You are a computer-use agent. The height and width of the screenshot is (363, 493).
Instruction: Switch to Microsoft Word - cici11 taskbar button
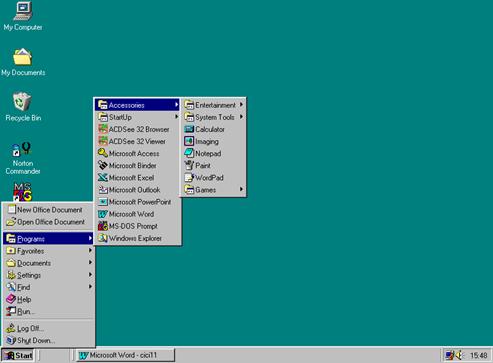125,355
